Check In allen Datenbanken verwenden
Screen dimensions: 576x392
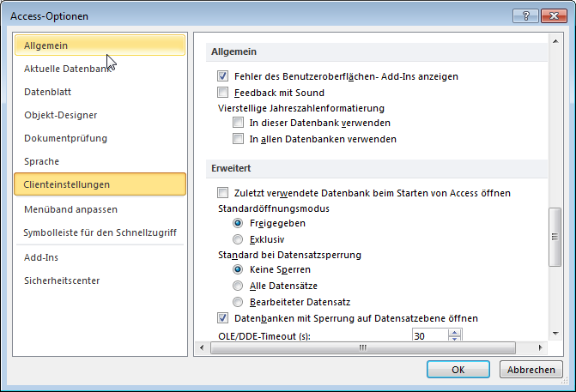tap(239, 139)
